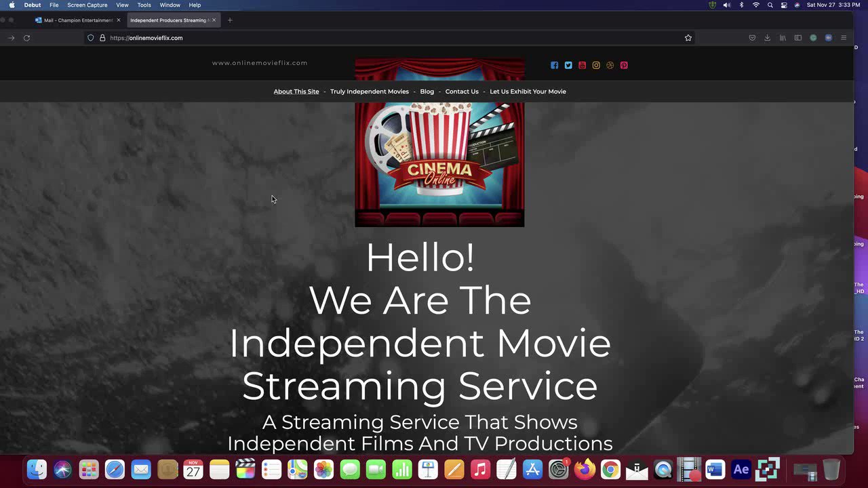The height and width of the screenshot is (488, 868).
Task: Open Firefox hamburger application menu
Action: pos(844,38)
